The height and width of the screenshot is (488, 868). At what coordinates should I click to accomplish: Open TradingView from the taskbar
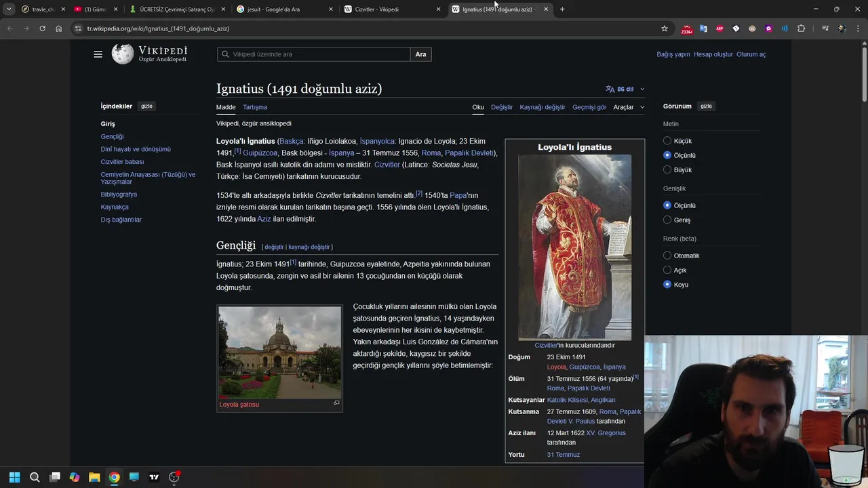pos(154,477)
